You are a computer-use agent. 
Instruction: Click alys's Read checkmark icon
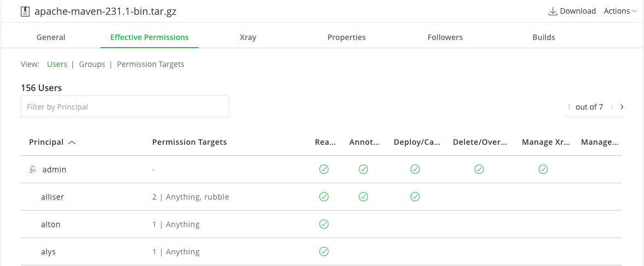click(324, 251)
